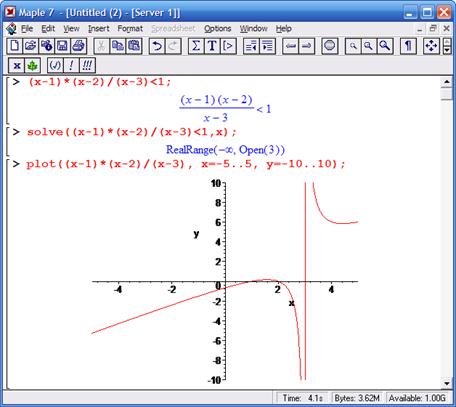Open the Edit menu
This screenshot has height=407, width=456.
[x=48, y=29]
